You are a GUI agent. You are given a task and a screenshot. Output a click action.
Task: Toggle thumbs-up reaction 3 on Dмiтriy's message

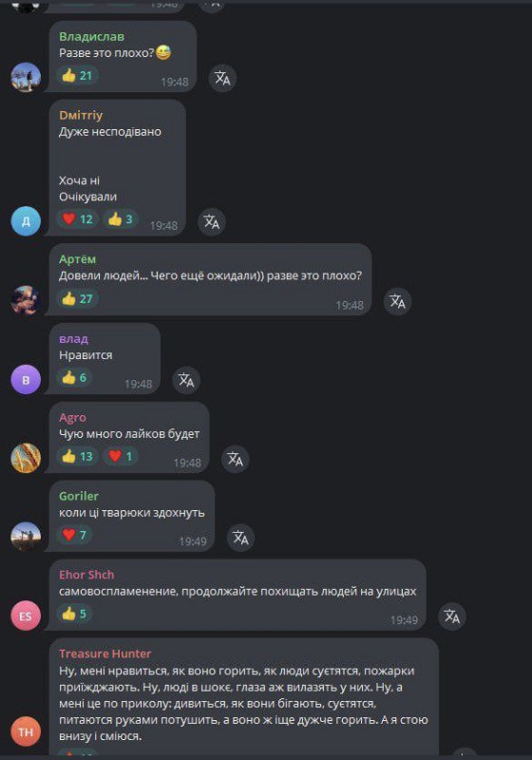pos(120,219)
